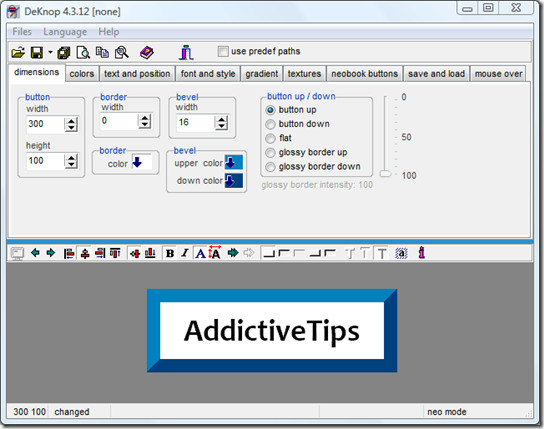The height and width of the screenshot is (429, 544).
Task: Open the textures tab
Action: pyautogui.click(x=304, y=74)
